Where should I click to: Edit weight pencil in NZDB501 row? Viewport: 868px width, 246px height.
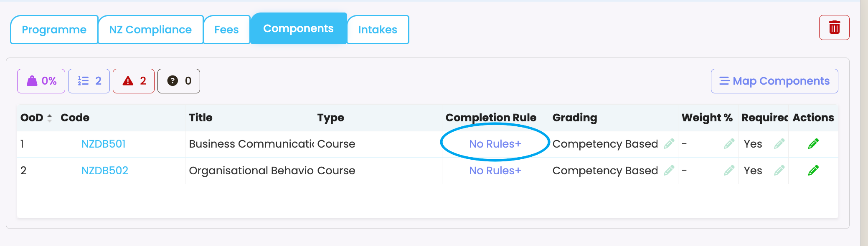[x=729, y=144]
